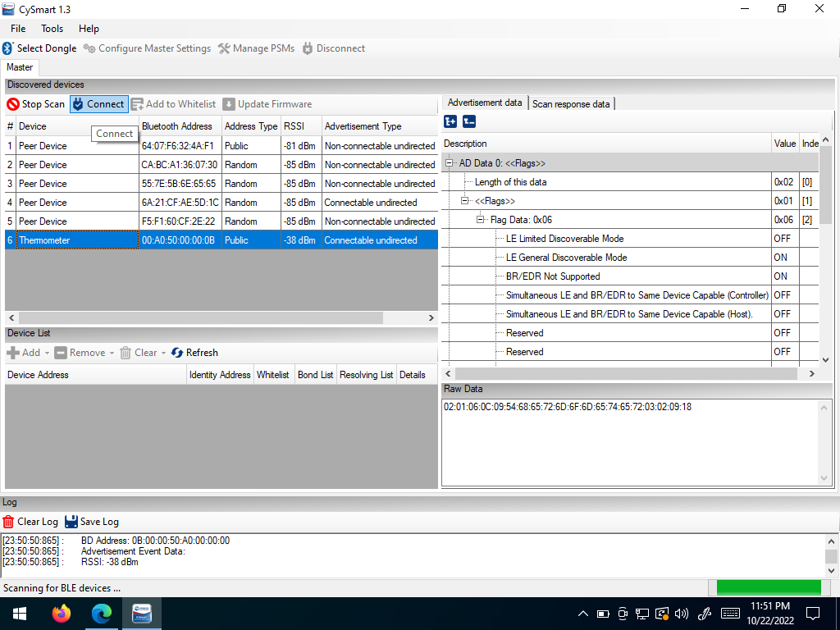This screenshot has width=840, height=630.
Task: Click the Address Type column header
Action: pyautogui.click(x=251, y=126)
